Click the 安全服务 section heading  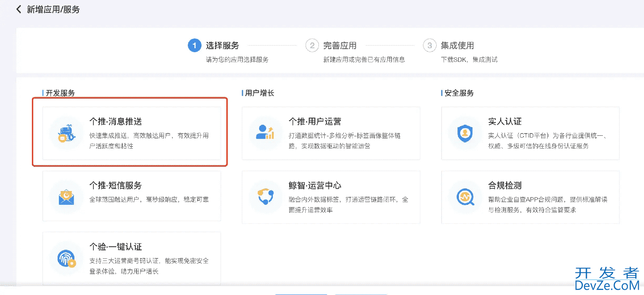tap(459, 93)
